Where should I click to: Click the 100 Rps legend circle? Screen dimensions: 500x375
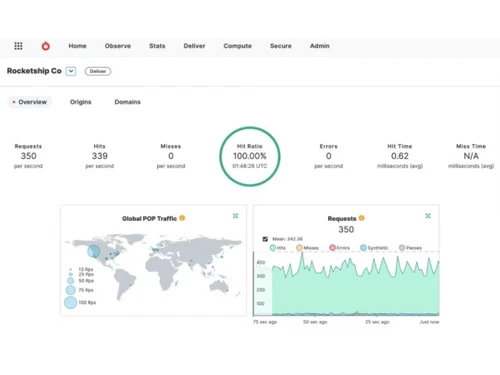pos(70,302)
